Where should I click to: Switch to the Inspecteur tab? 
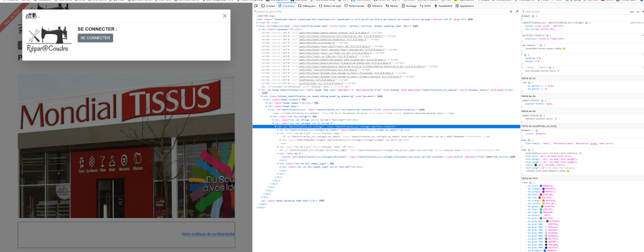[x=287, y=6]
